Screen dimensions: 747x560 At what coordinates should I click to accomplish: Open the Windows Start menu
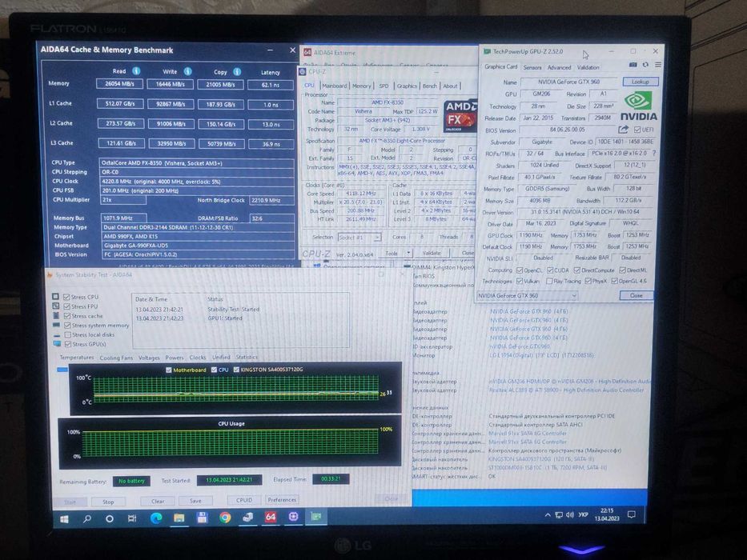click(x=64, y=518)
